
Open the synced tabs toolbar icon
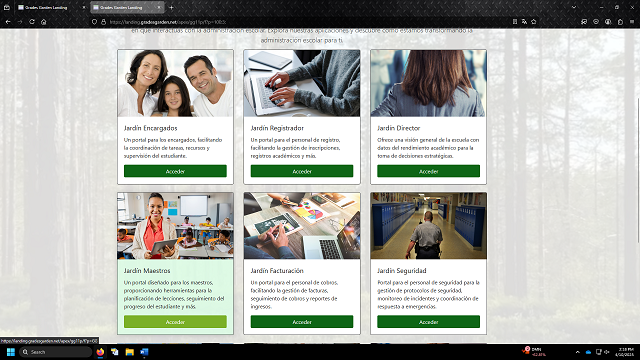584,22
